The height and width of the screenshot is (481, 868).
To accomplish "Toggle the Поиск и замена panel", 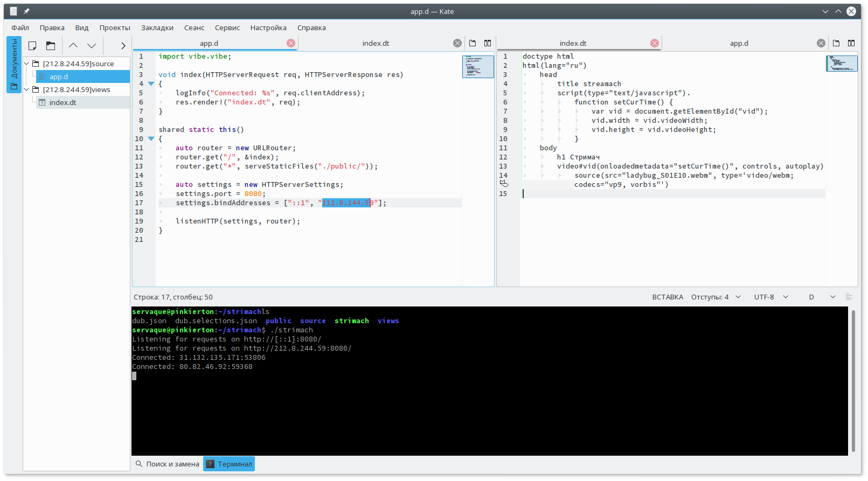I will coord(167,464).
